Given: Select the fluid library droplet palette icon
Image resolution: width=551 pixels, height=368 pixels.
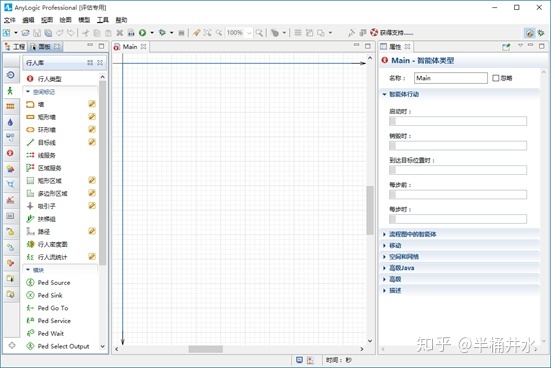Looking at the screenshot, I should (10, 122).
